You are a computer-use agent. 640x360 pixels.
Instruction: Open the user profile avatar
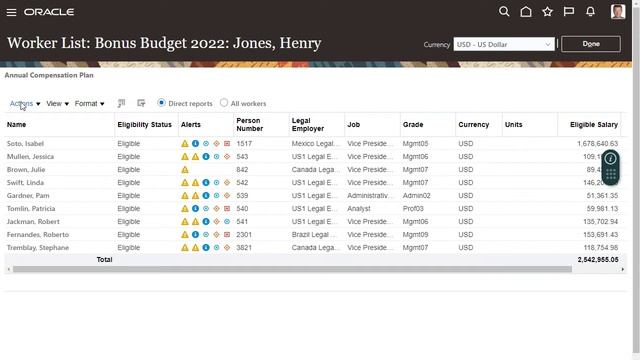[x=618, y=11]
